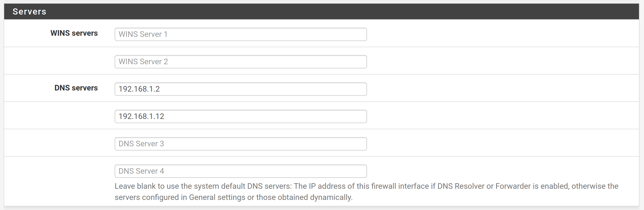Click the WINS Server 1 input field
Screen dimensions: 644x210
click(x=240, y=34)
